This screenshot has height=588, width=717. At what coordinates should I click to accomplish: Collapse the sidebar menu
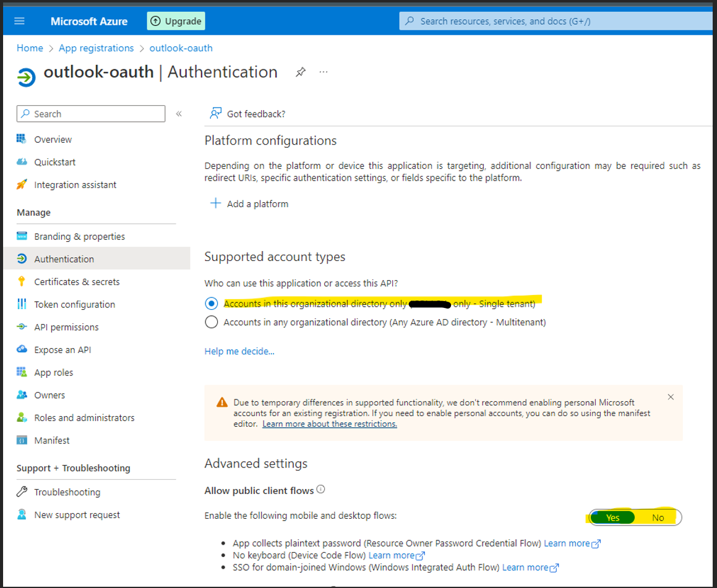pos(179,114)
